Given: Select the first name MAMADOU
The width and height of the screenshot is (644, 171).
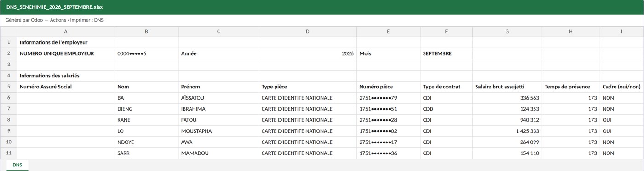Looking at the screenshot, I should (x=218, y=153).
